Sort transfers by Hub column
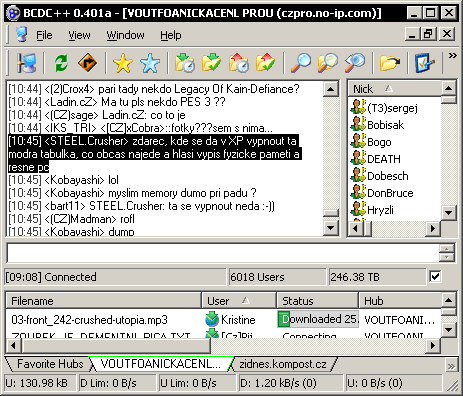This screenshot has width=463, height=396. pos(400,301)
